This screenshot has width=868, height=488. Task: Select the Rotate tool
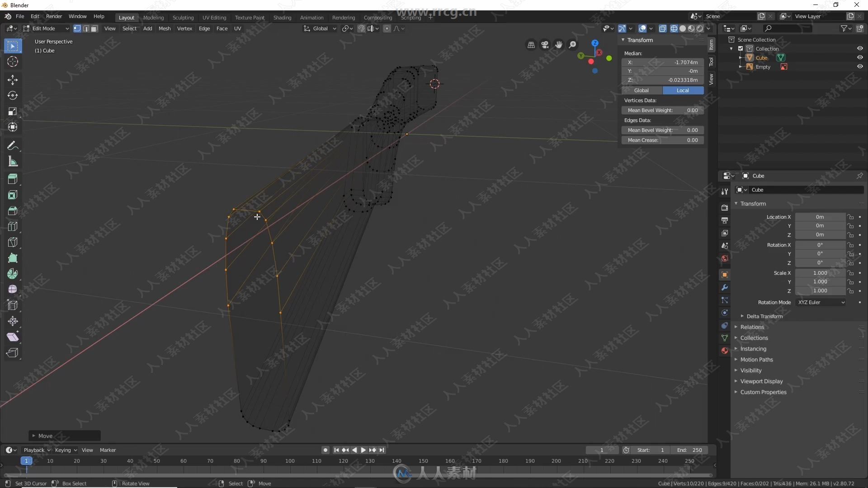13,96
